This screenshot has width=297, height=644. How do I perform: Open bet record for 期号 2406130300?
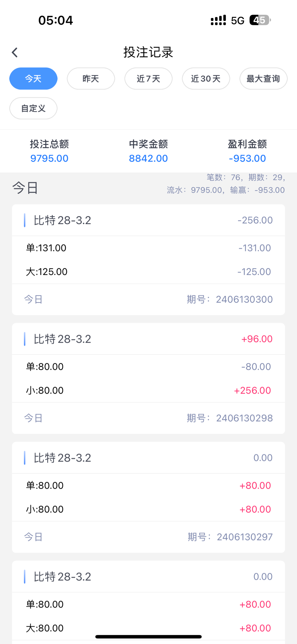[x=148, y=299]
